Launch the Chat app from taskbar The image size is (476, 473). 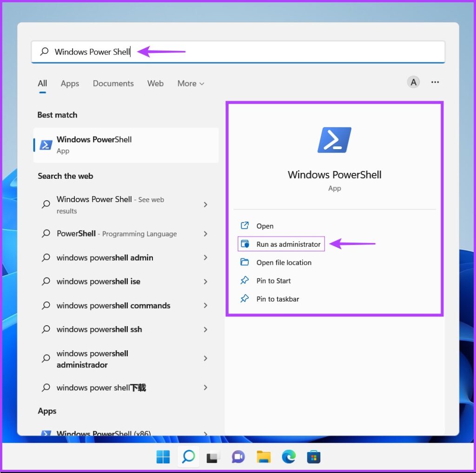(238, 457)
